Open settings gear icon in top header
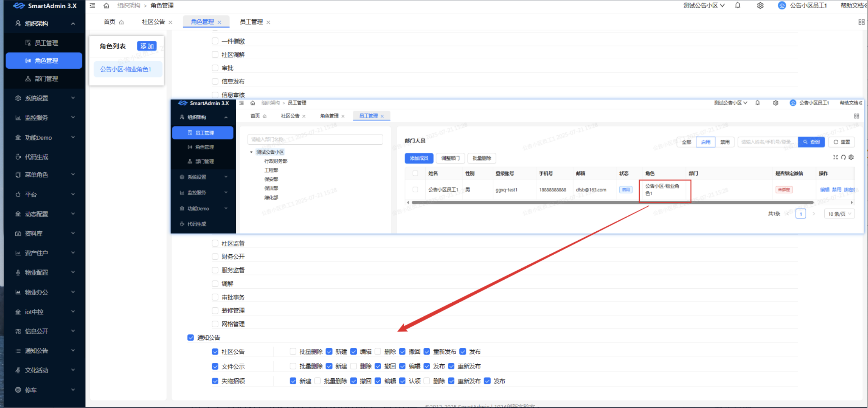This screenshot has width=868, height=408. [760, 5]
